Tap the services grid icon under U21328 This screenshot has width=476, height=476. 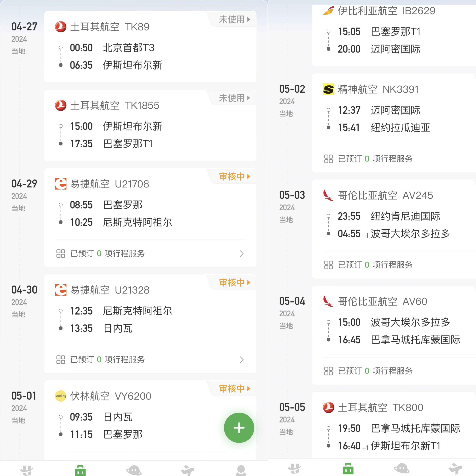[x=61, y=359]
